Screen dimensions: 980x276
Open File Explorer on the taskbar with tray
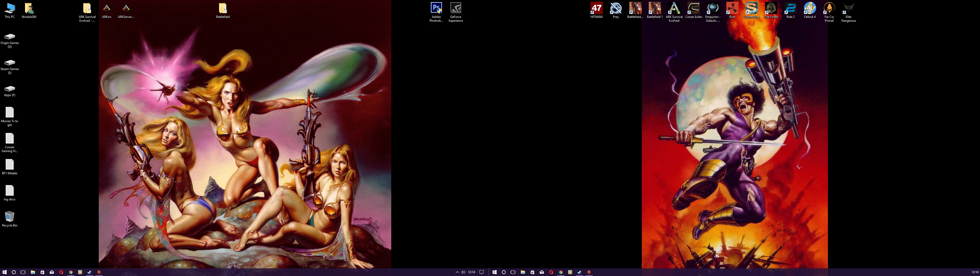pyautogui.click(x=33, y=272)
